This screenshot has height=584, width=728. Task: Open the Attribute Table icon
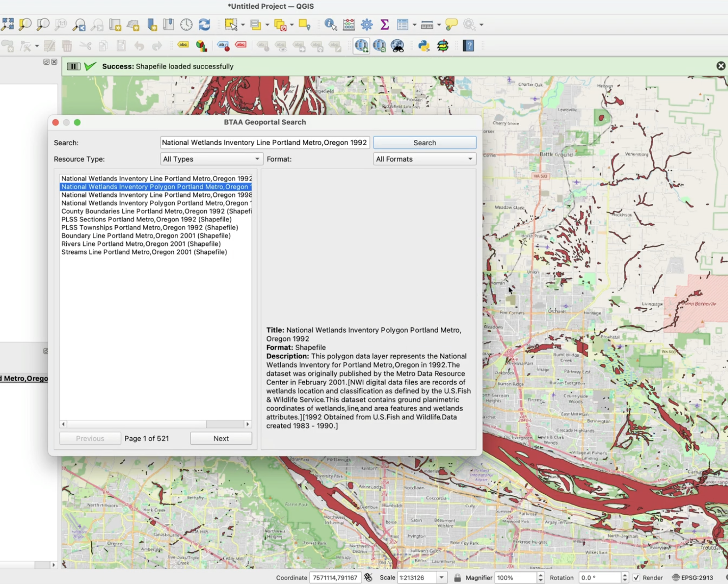pyautogui.click(x=403, y=24)
